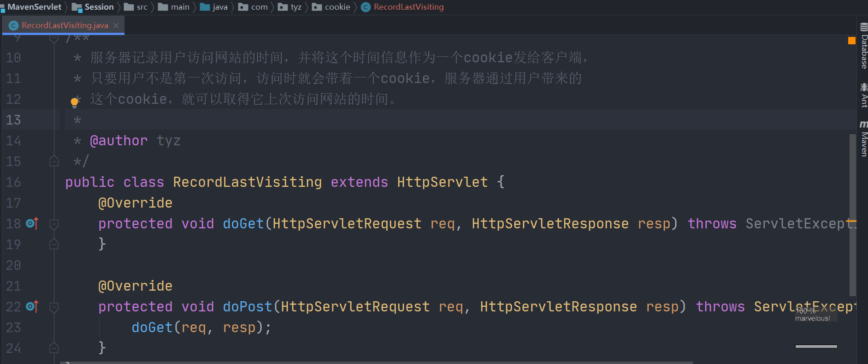Click the class icon on the RecordLastVisiting.java tab
The height and width of the screenshot is (364, 868).
point(14,25)
